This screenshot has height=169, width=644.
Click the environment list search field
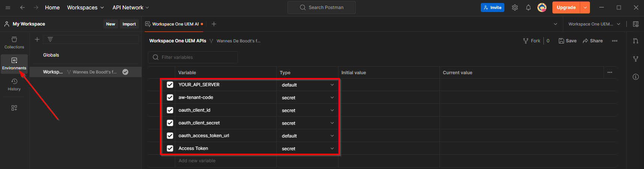[91, 39]
